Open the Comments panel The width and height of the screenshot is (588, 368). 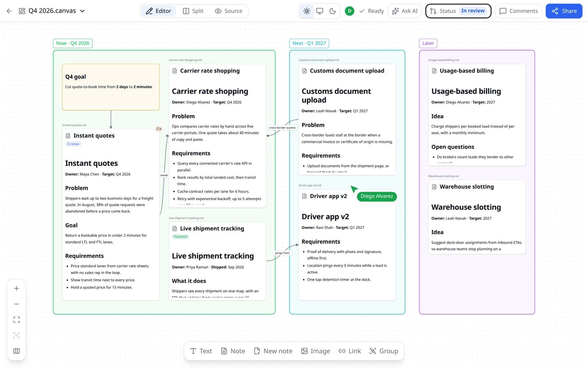tap(519, 11)
